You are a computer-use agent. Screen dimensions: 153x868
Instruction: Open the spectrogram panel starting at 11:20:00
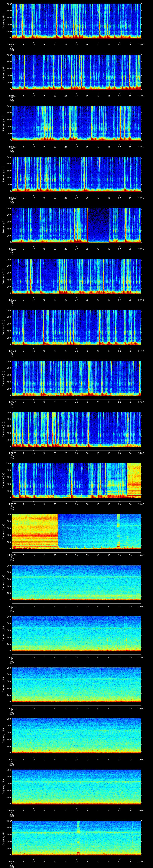[x=77, y=327]
